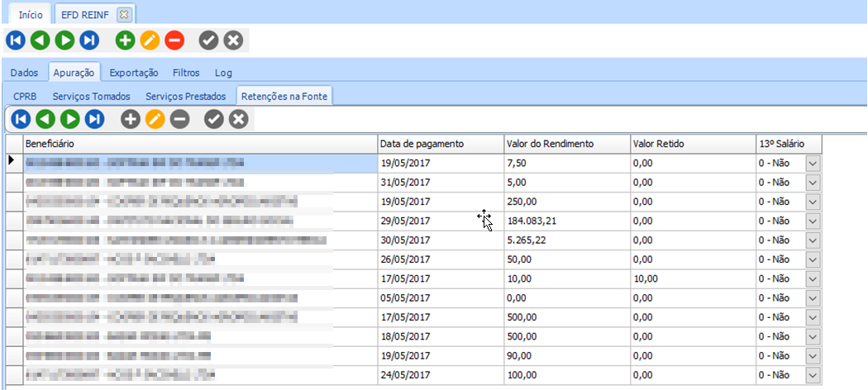The height and width of the screenshot is (390, 868).
Task: Add row with grid toolbar plus icon
Action: pyautogui.click(x=131, y=119)
